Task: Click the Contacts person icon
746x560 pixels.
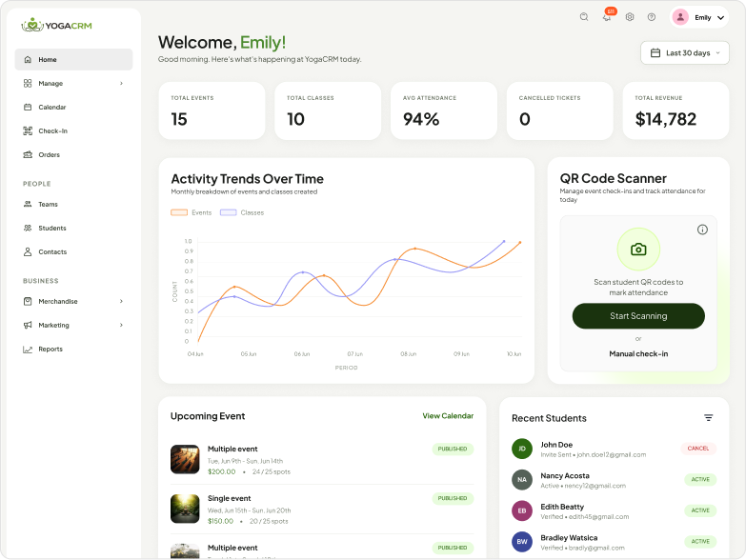Action: (28, 251)
